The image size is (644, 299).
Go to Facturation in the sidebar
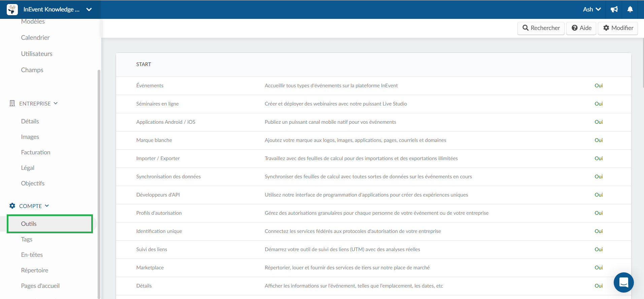point(36,152)
